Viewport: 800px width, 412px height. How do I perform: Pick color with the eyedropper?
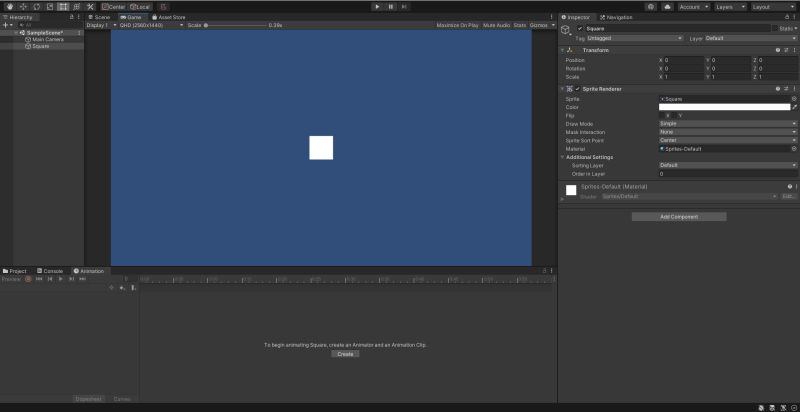(x=794, y=107)
